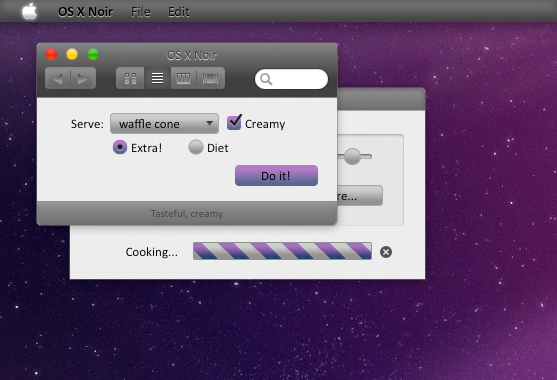557x380 pixels.
Task: Select the Extra! radio button
Action: [x=120, y=147]
